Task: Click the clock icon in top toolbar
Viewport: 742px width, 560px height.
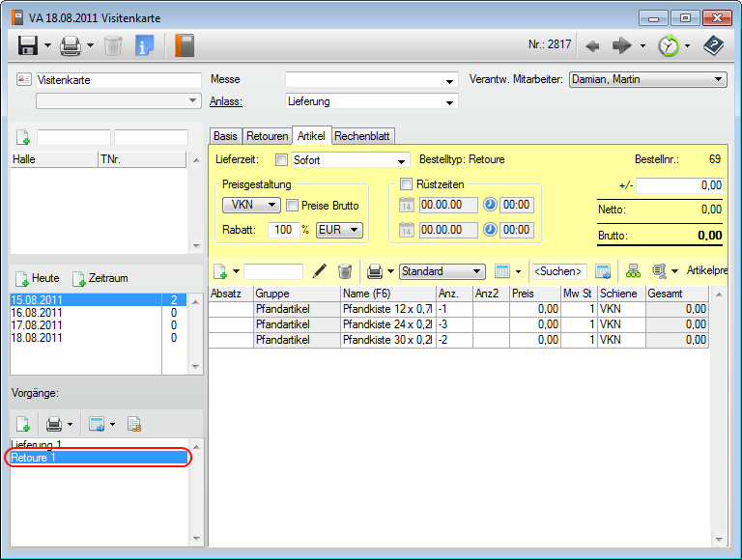Action: [x=668, y=45]
